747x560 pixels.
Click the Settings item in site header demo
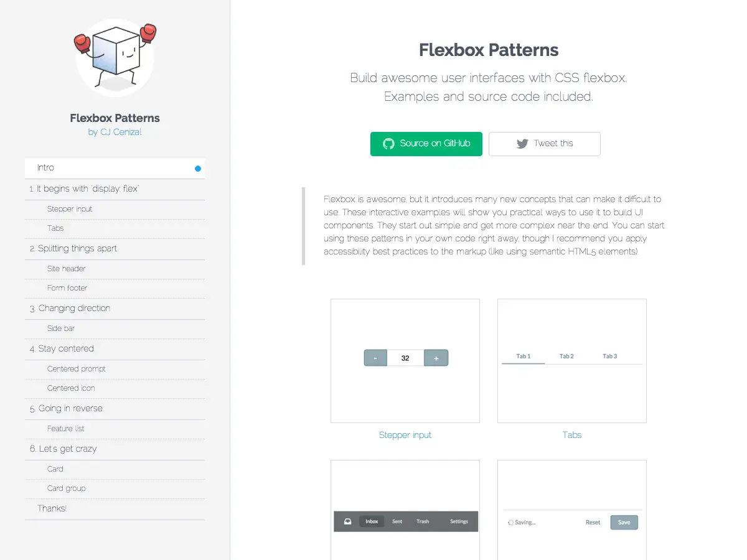pos(459,521)
